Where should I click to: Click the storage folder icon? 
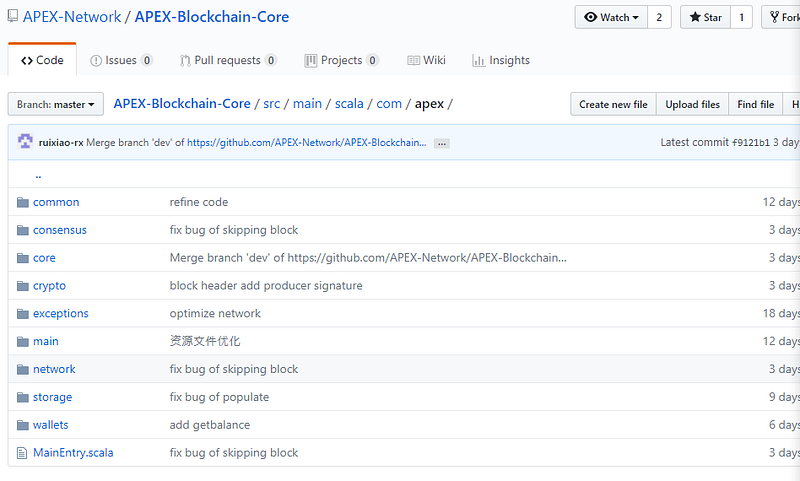tap(22, 397)
